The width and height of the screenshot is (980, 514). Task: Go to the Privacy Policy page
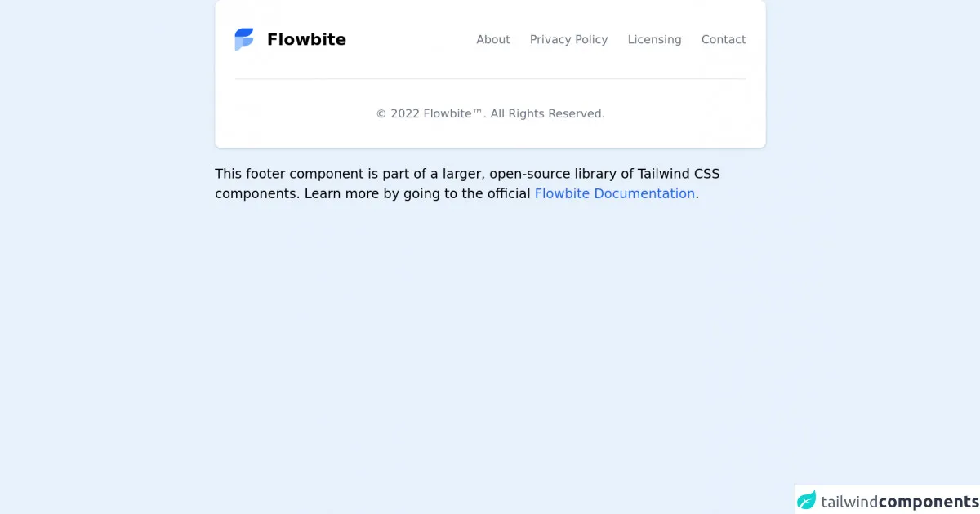click(x=568, y=39)
